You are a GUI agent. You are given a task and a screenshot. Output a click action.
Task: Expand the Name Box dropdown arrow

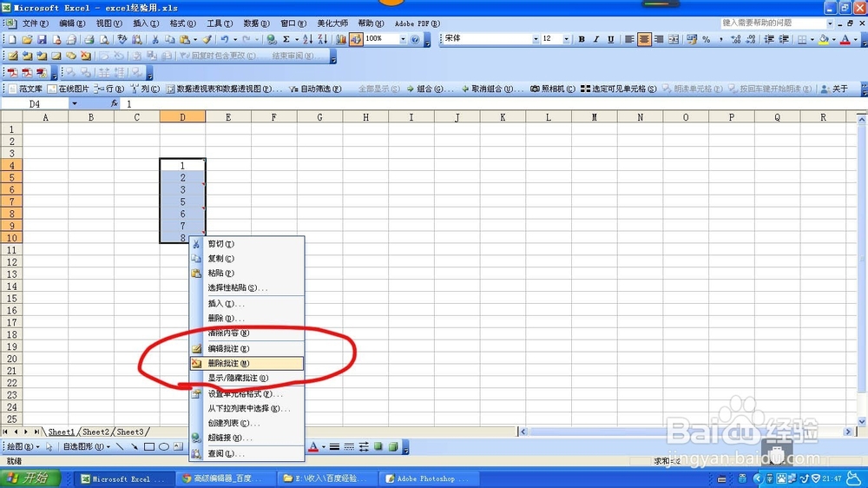74,103
